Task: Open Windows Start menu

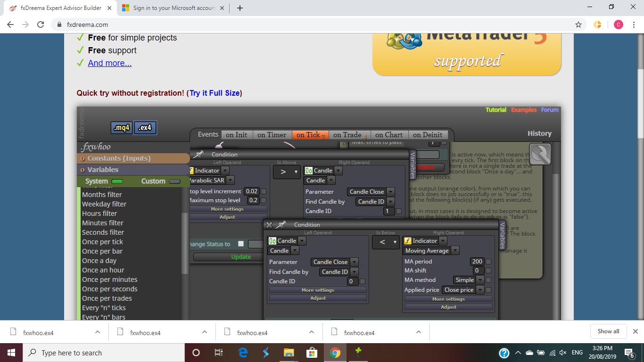Action: 11,353
